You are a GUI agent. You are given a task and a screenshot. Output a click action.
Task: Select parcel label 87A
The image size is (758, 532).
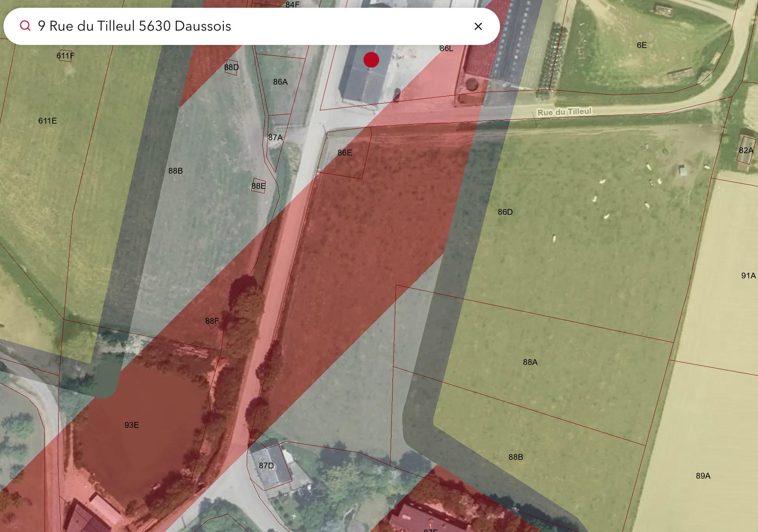pyautogui.click(x=275, y=137)
